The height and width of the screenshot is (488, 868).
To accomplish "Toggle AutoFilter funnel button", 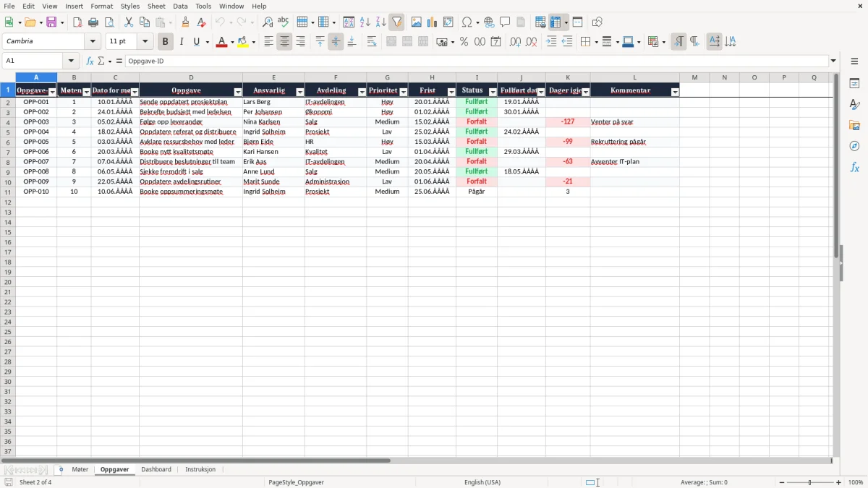I will [x=396, y=22].
